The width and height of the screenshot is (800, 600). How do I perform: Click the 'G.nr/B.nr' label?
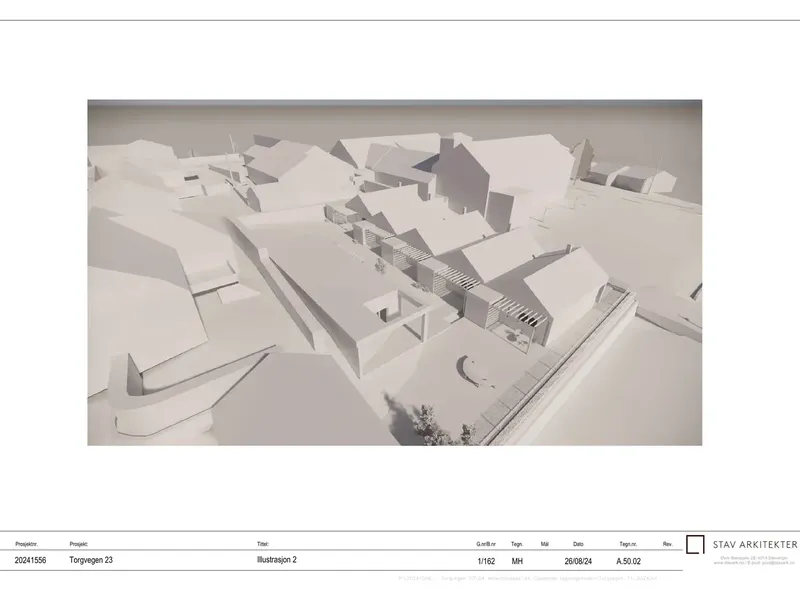point(486,544)
